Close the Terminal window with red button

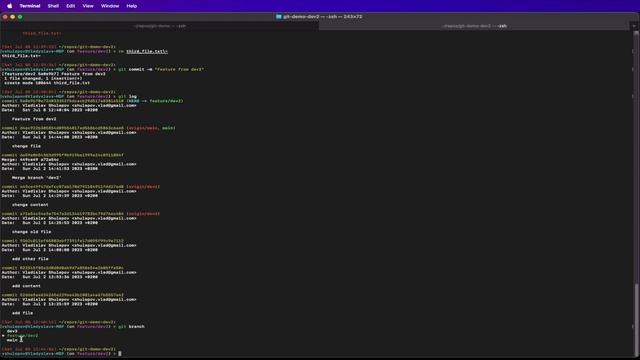pyautogui.click(x=5, y=17)
